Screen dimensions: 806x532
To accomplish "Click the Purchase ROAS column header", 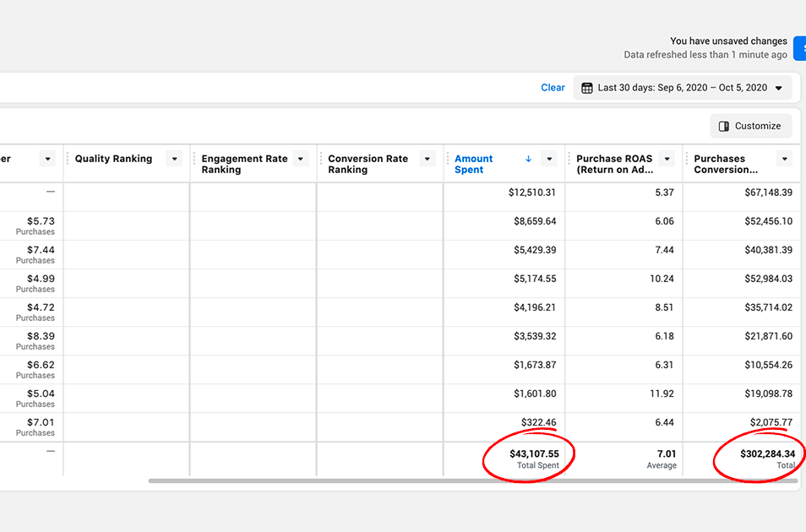I will (x=614, y=164).
